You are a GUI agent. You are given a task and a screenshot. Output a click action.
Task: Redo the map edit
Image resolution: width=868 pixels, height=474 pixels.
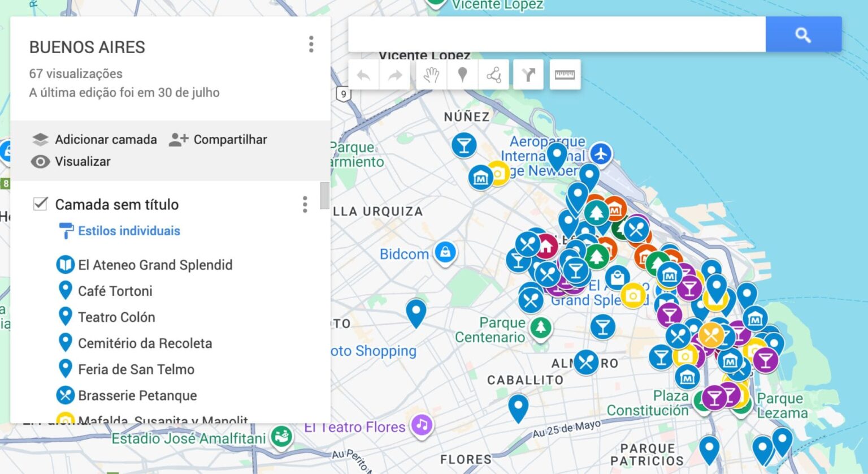click(x=396, y=74)
